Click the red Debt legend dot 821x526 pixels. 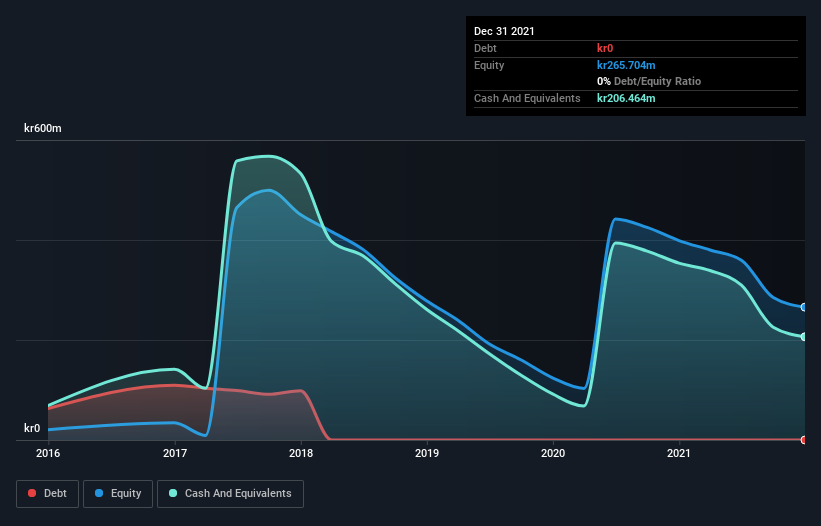pos(32,493)
